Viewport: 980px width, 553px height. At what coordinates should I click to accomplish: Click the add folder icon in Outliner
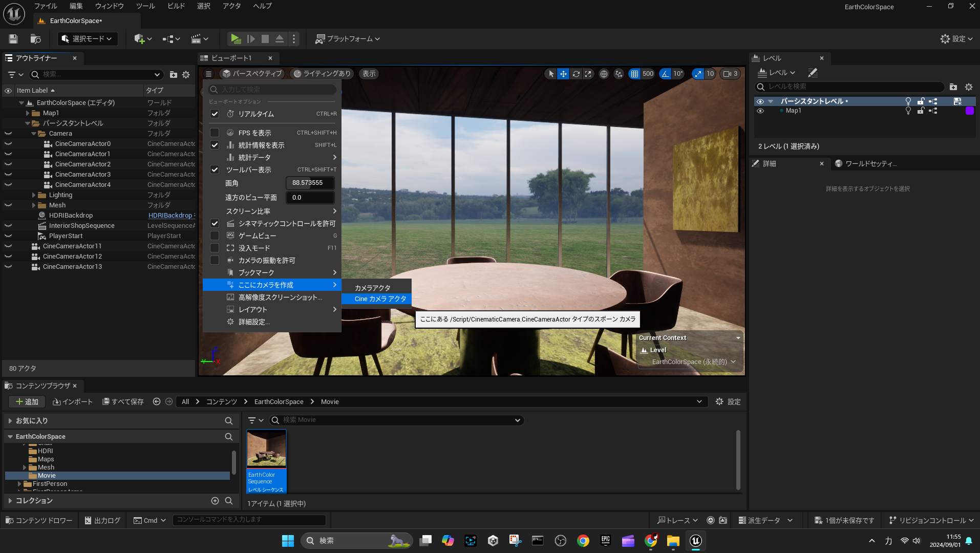pos(174,75)
